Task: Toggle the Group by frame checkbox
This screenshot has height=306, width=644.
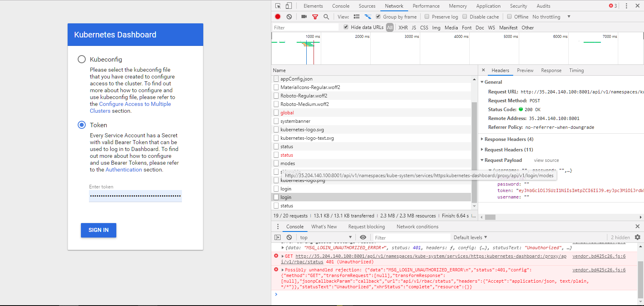Action: point(378,17)
